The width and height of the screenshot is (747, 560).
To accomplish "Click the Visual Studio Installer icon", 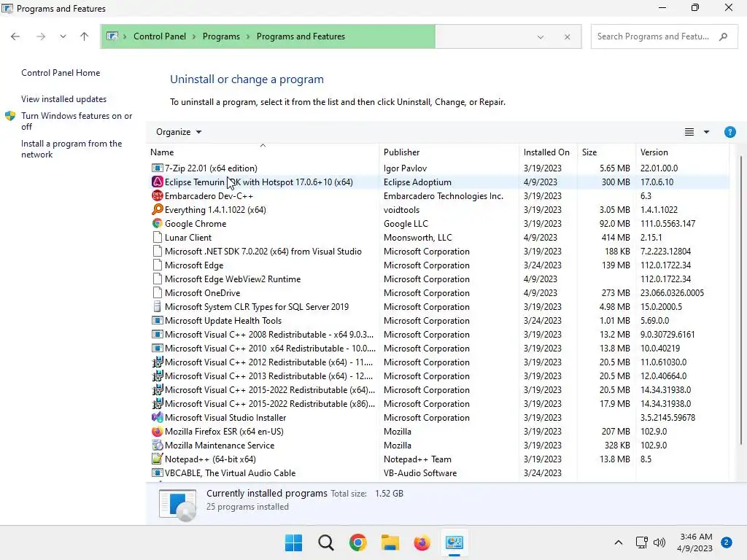I will (157, 417).
